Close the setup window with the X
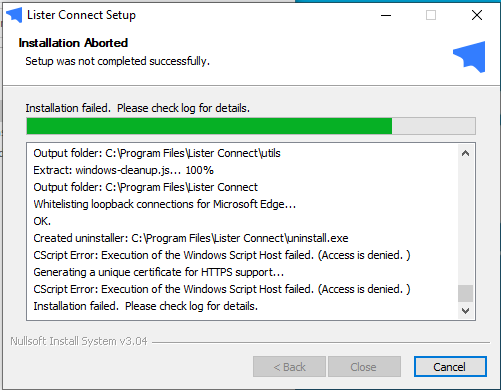 click(x=477, y=15)
